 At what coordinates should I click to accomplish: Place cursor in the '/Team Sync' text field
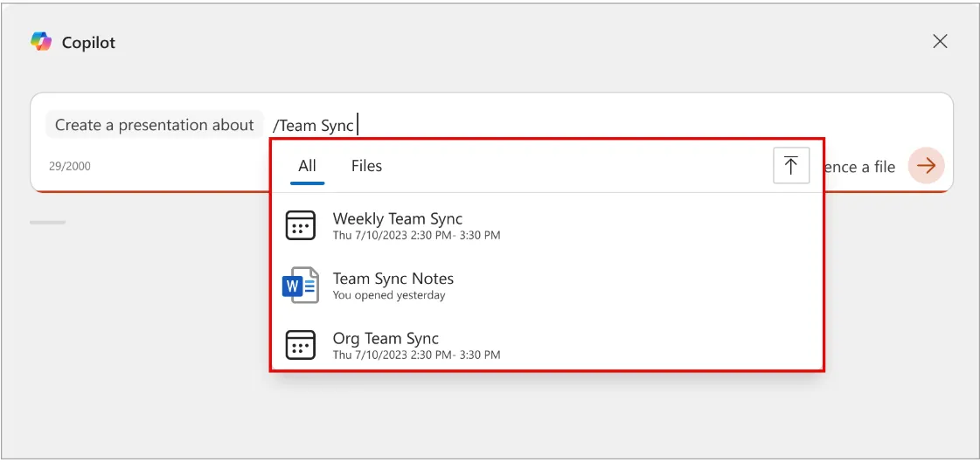pyautogui.click(x=313, y=126)
